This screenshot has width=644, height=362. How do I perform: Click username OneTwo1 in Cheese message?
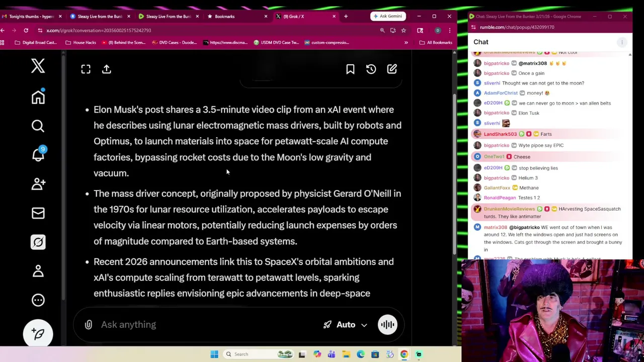pyautogui.click(x=494, y=157)
